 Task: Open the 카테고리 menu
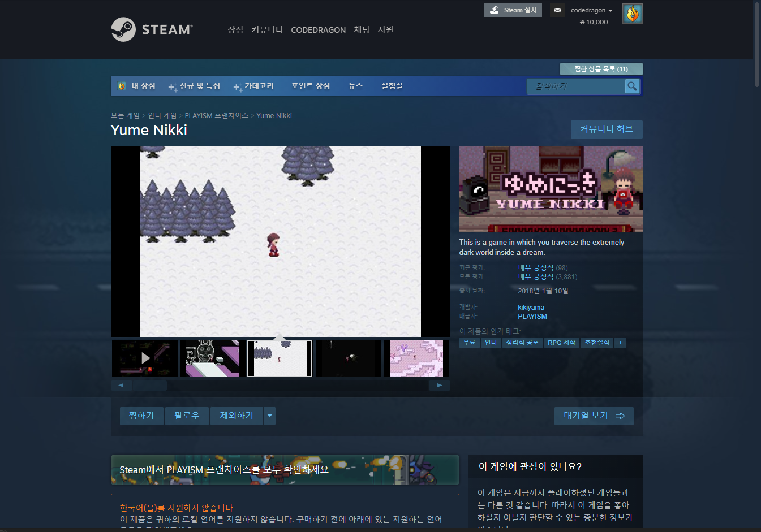(253, 86)
